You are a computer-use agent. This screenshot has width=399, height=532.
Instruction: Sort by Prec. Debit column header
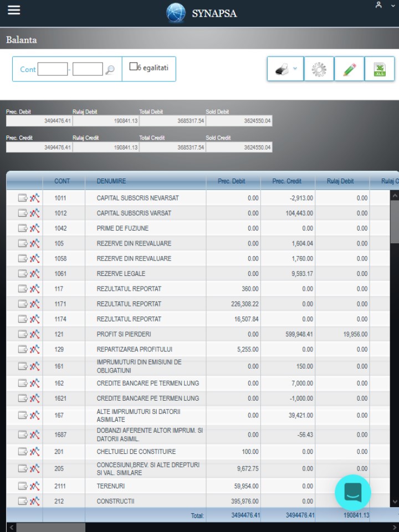tap(232, 181)
